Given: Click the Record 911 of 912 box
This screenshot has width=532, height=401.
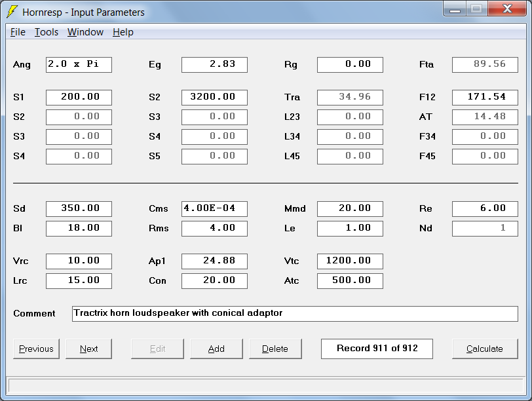Looking at the screenshot, I should [377, 349].
